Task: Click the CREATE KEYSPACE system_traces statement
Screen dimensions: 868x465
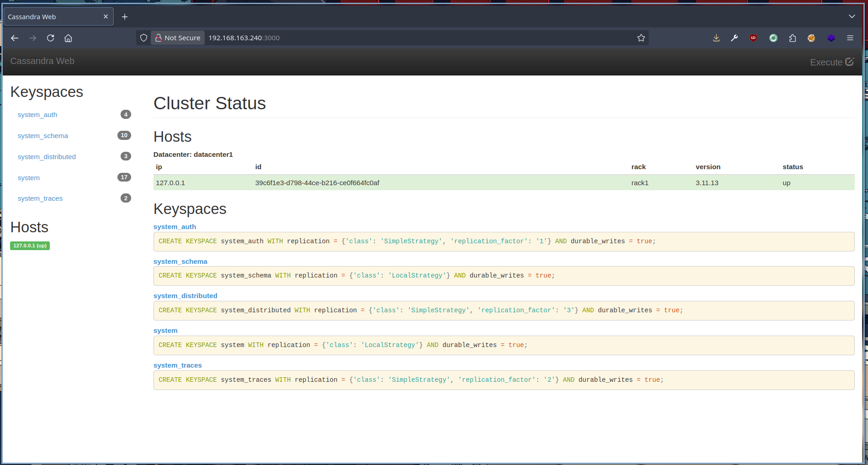Action: click(x=504, y=380)
